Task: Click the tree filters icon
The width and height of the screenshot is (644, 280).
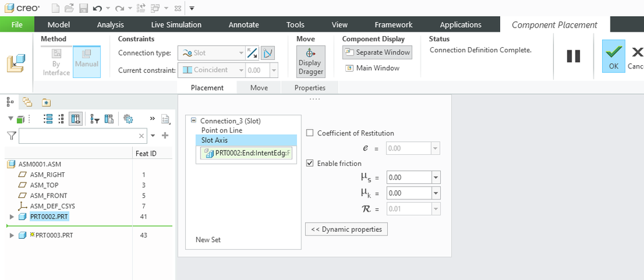Action: (x=95, y=119)
